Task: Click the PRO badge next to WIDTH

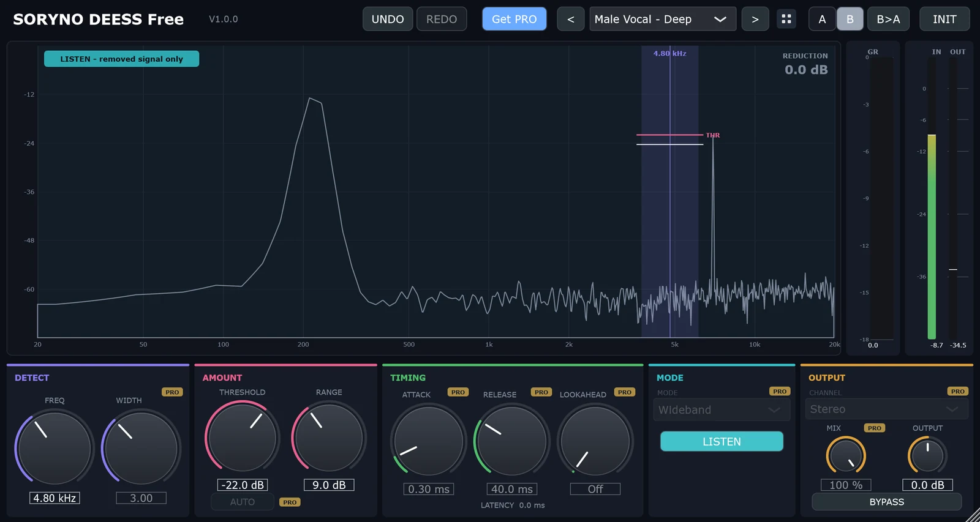Action: (172, 392)
